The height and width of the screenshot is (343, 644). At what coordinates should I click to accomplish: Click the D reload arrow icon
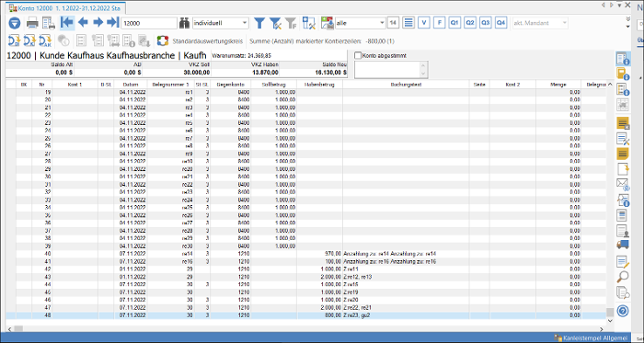15,40
